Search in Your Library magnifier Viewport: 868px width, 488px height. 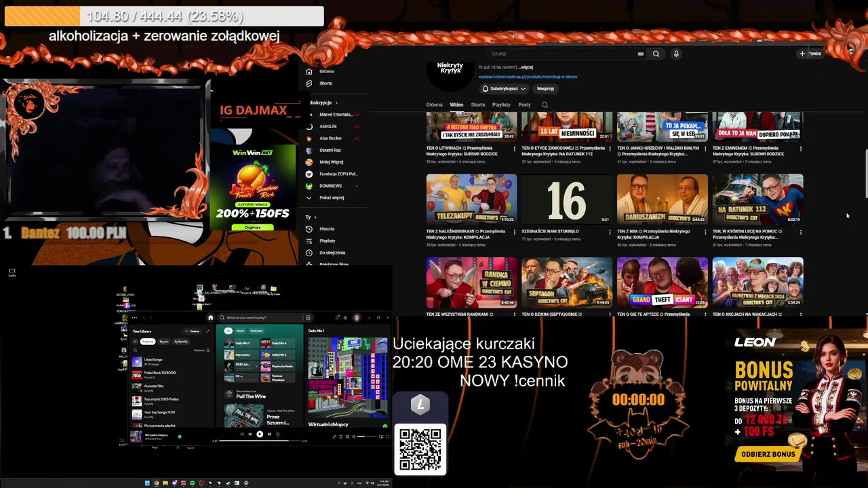(135, 350)
